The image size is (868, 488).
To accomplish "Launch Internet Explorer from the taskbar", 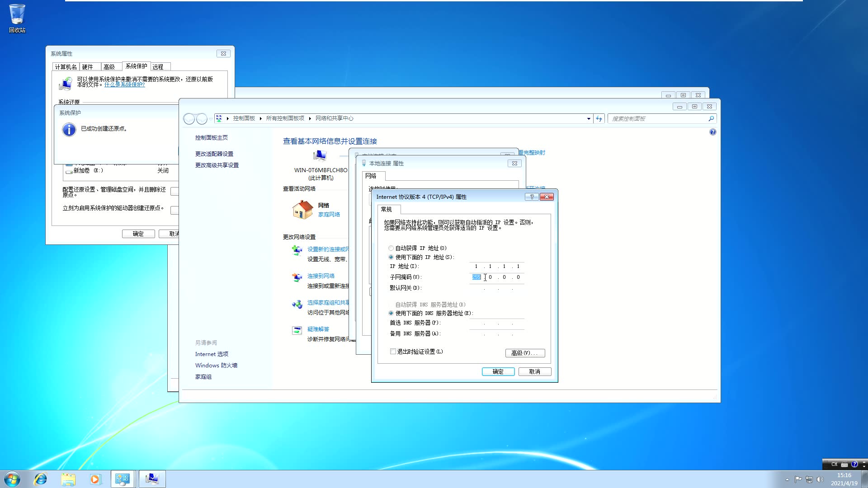I will [41, 479].
